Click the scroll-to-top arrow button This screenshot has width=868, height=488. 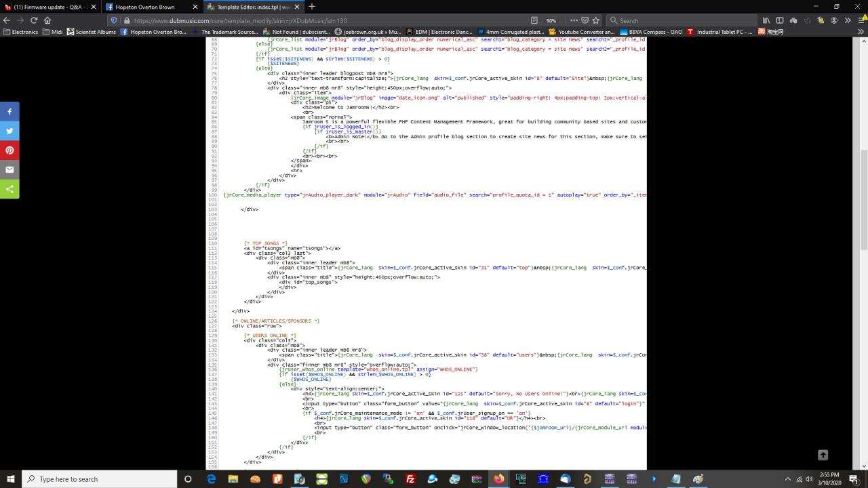[823, 455]
